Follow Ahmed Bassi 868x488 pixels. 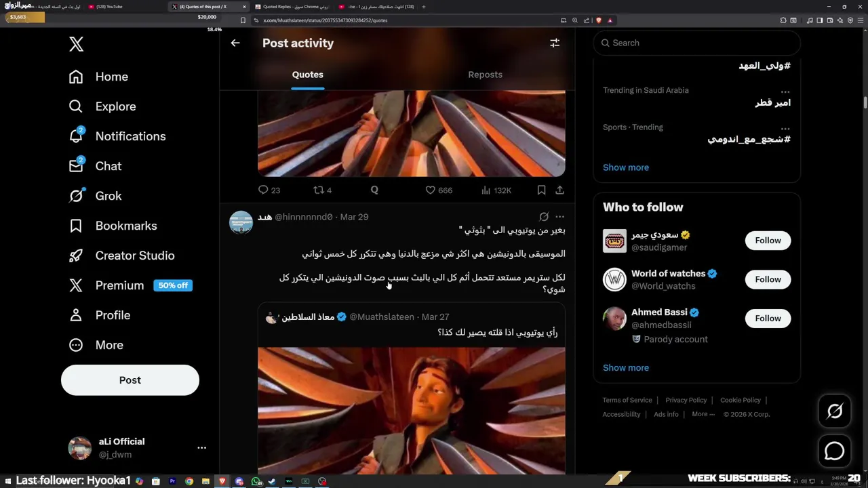click(x=768, y=318)
